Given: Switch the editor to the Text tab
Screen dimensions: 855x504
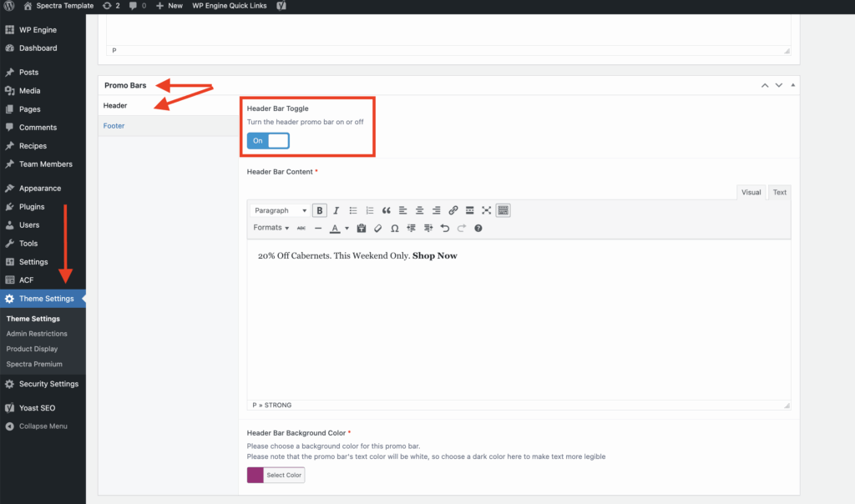Looking at the screenshot, I should pyautogui.click(x=779, y=192).
